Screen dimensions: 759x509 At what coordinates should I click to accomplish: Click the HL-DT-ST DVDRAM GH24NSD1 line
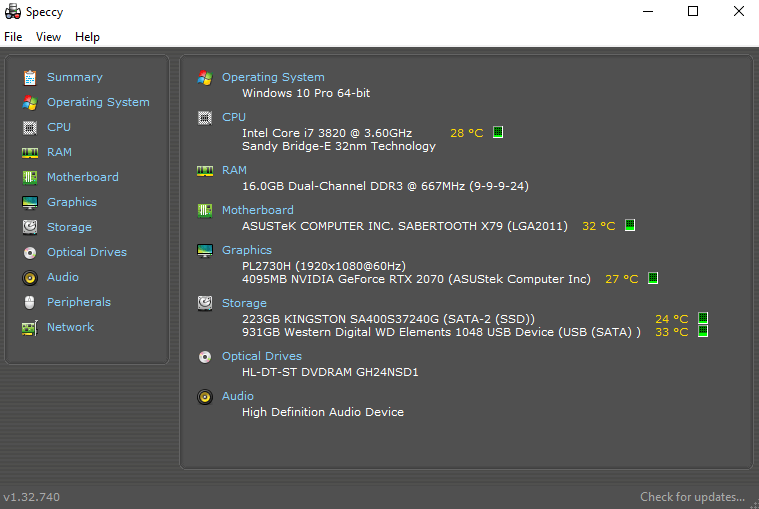tap(330, 372)
